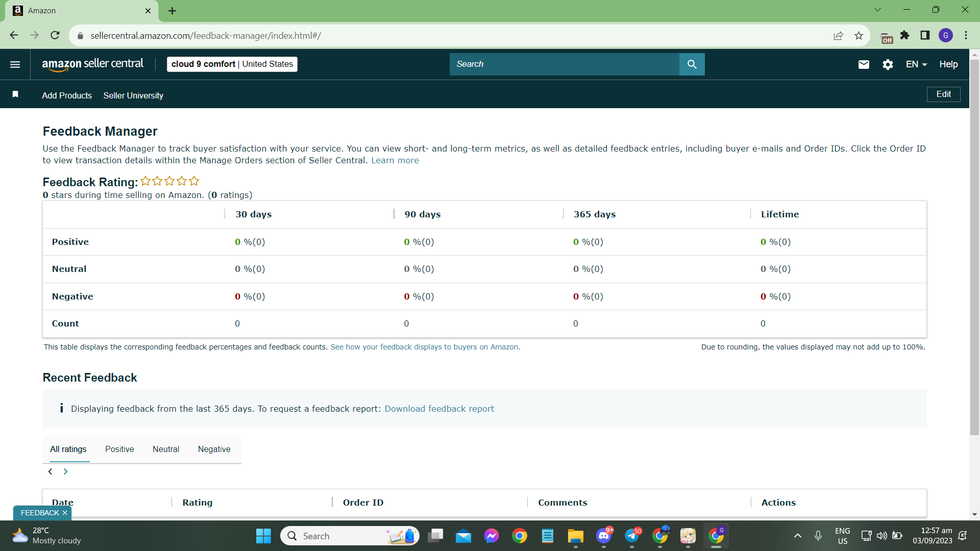Click into the Seller Central search field
This screenshot has width=980, height=551.
(x=564, y=64)
